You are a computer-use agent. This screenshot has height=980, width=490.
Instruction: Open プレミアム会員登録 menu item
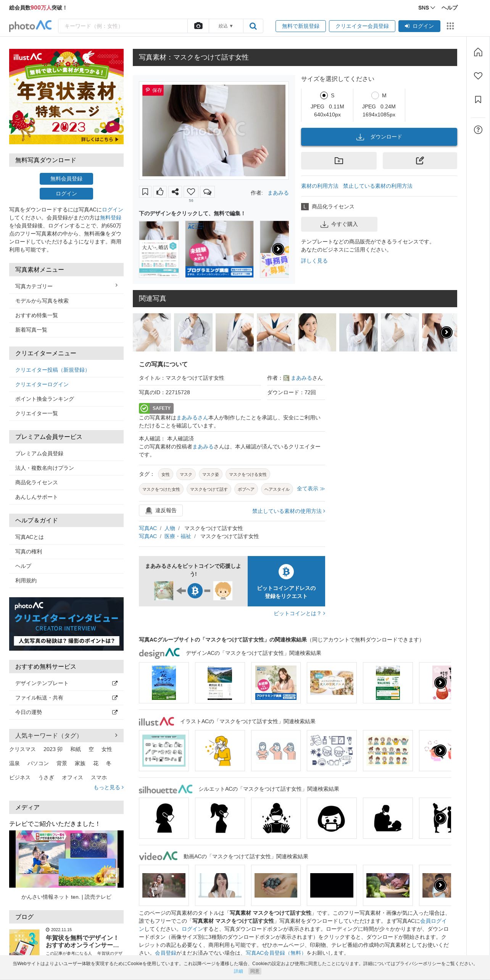66,453
